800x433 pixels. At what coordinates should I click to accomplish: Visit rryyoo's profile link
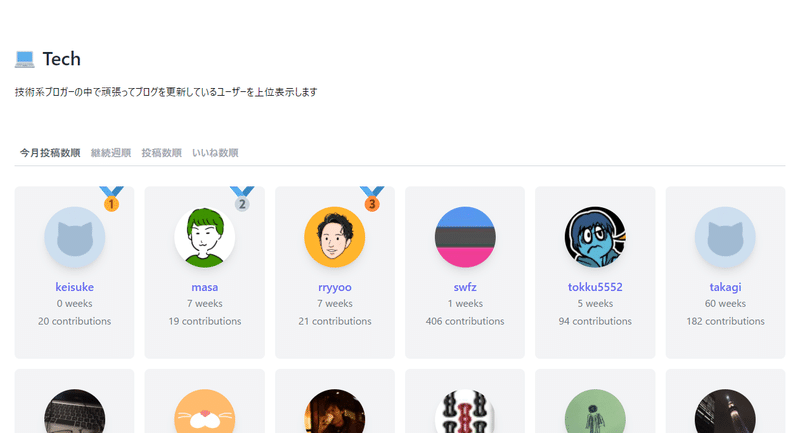335,287
